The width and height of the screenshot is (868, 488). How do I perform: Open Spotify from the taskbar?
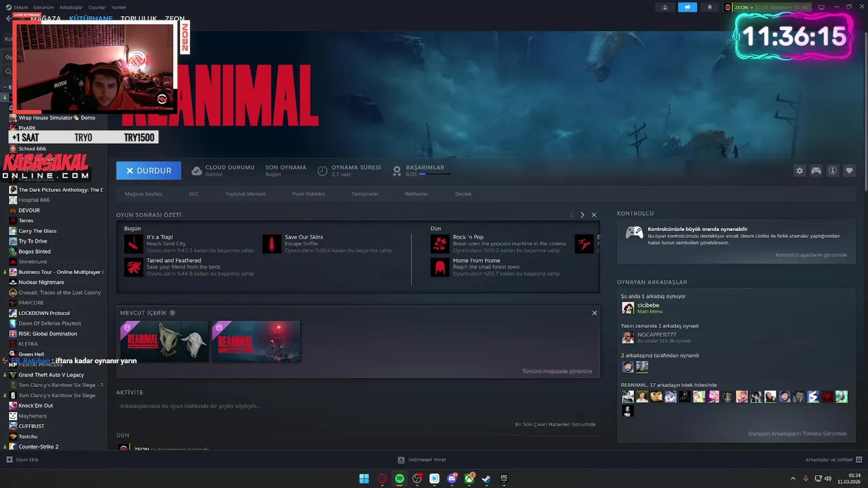(399, 479)
